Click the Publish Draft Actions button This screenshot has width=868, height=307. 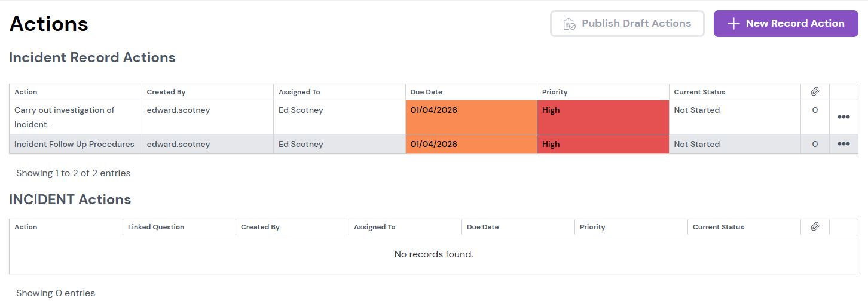(x=627, y=24)
